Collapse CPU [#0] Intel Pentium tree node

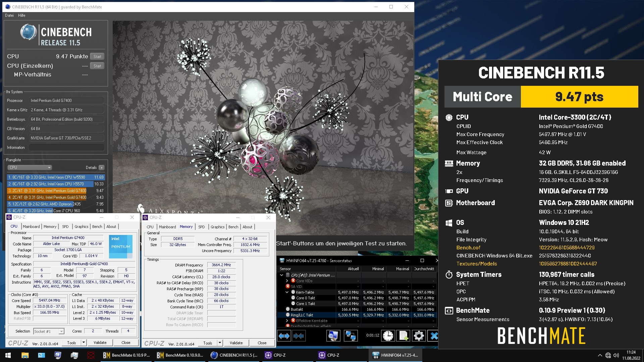(x=282, y=275)
